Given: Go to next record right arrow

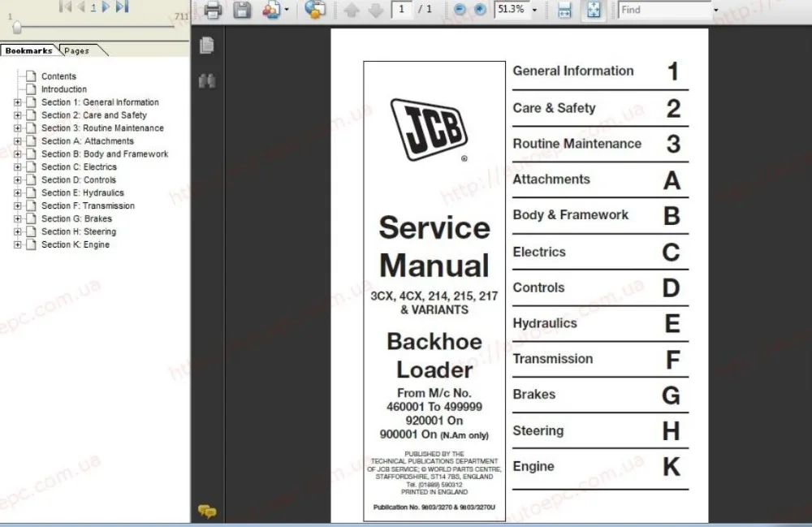Looking at the screenshot, I should (x=106, y=6).
